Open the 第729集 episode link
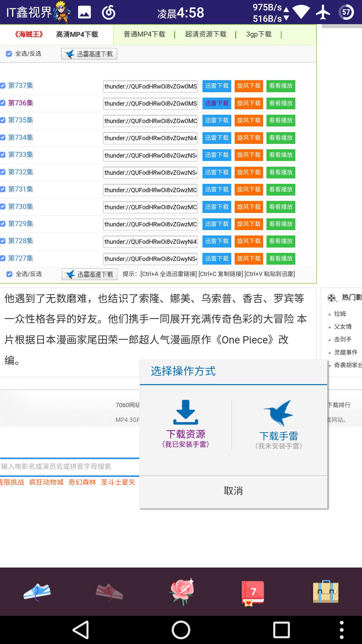Viewport: 362px width, 644px height. tap(21, 224)
